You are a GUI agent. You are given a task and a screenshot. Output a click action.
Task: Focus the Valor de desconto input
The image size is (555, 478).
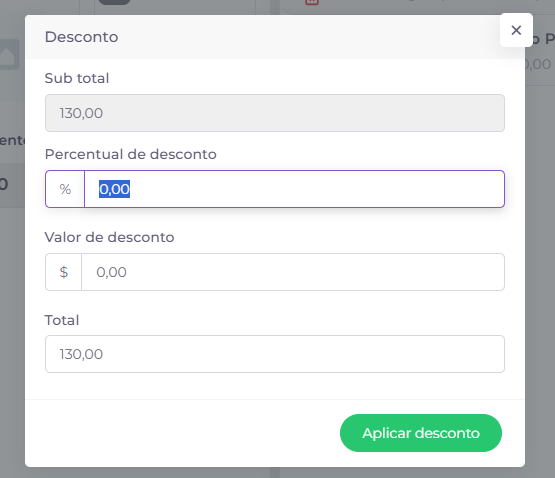coord(293,272)
